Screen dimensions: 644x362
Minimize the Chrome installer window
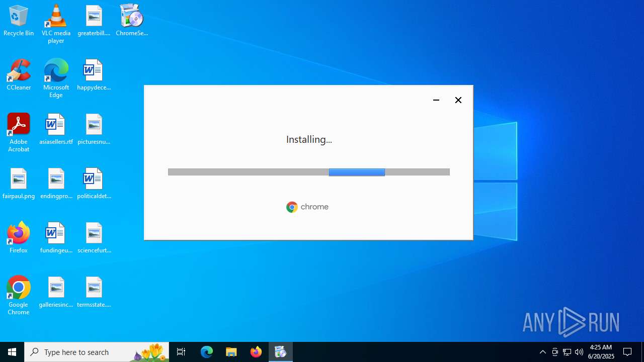pos(436,100)
